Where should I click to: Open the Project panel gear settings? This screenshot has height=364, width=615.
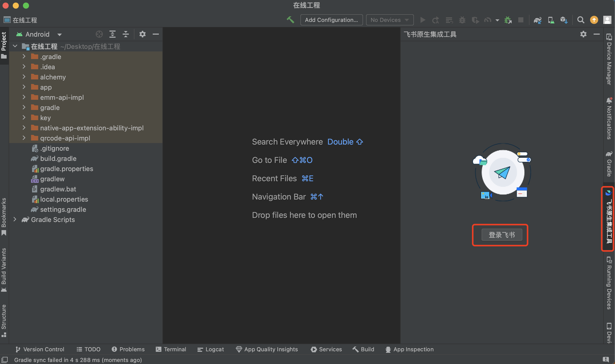point(142,34)
